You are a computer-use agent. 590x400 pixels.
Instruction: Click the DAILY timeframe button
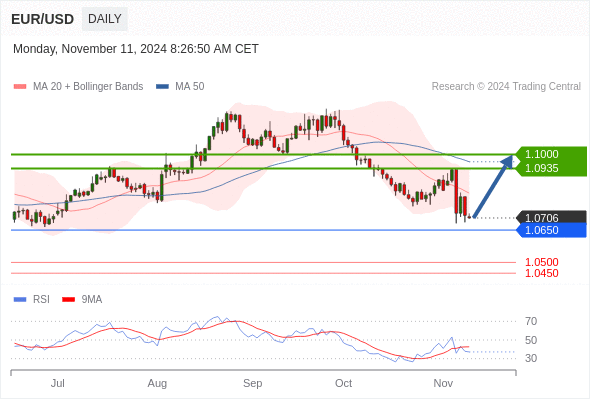(105, 19)
